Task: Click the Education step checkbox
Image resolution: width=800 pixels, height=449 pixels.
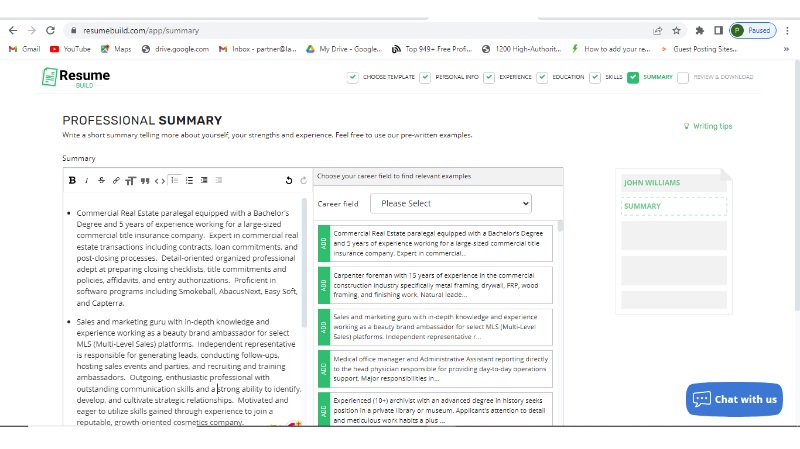Action: point(542,77)
